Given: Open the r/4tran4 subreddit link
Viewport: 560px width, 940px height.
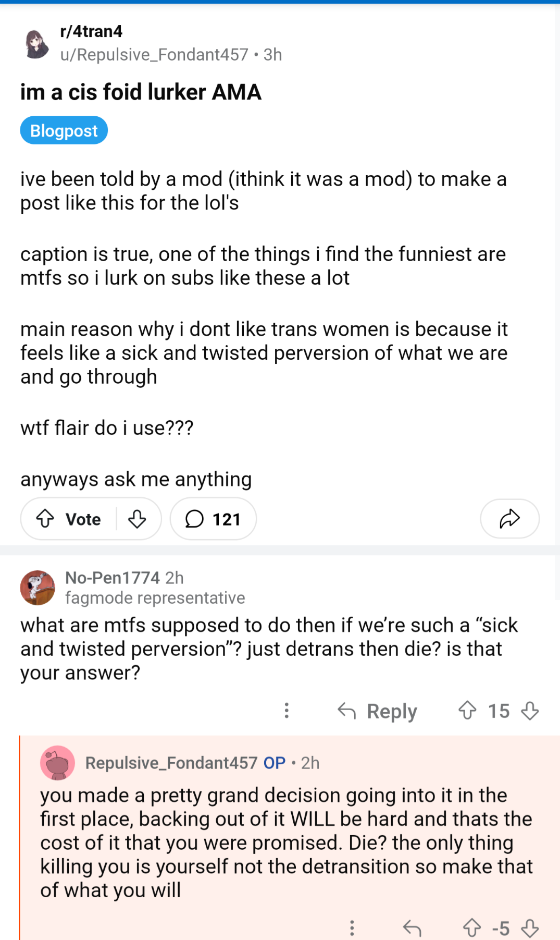Looking at the screenshot, I should tap(91, 31).
